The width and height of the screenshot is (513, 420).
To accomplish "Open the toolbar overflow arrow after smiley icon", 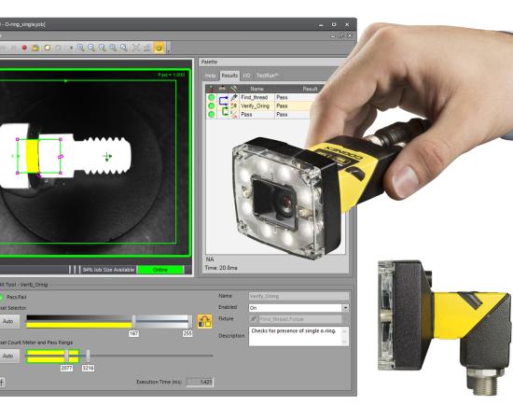I will coord(169,51).
